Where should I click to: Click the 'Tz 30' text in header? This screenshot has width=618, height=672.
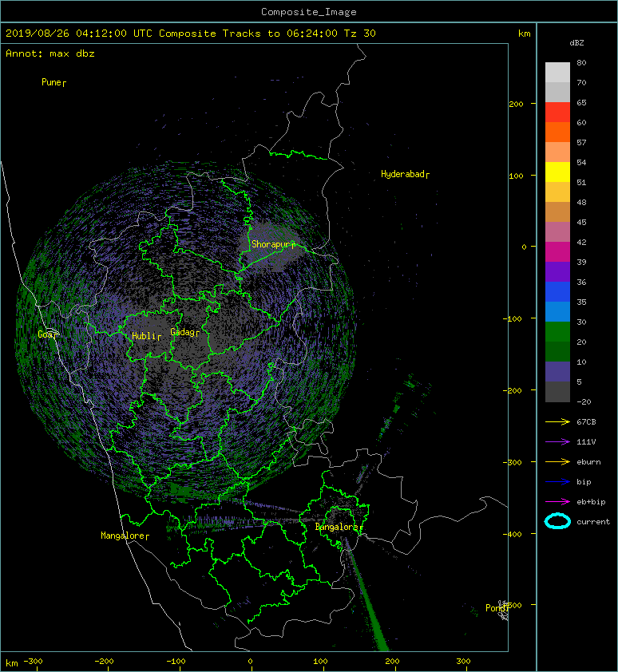(x=360, y=34)
